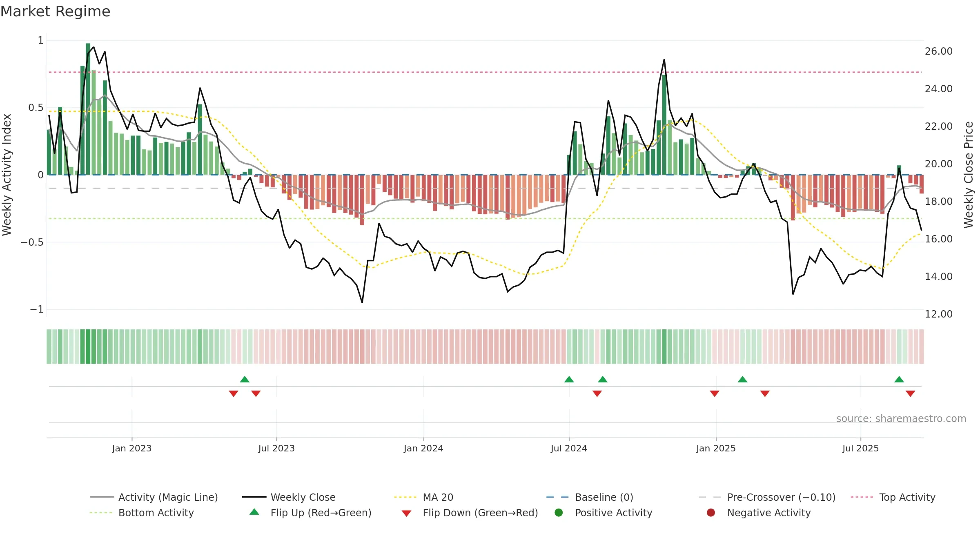
Task: Click the Jul 2023 axis label
Action: pos(276,448)
